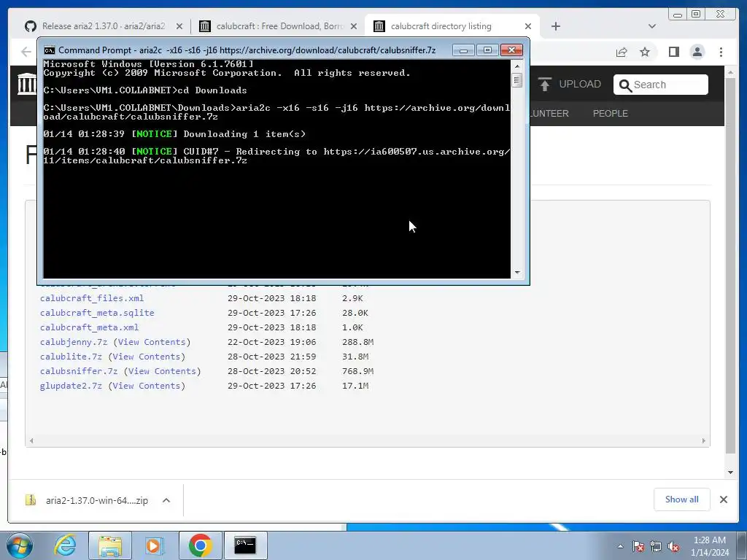Switch to the aria2 release GitHub tab

pos(103,26)
